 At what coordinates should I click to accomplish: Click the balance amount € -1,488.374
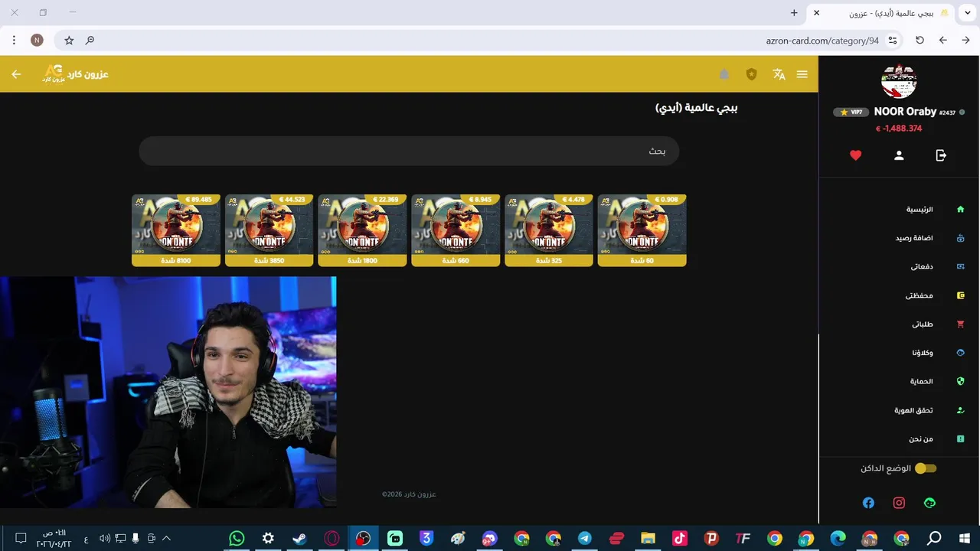(x=899, y=129)
